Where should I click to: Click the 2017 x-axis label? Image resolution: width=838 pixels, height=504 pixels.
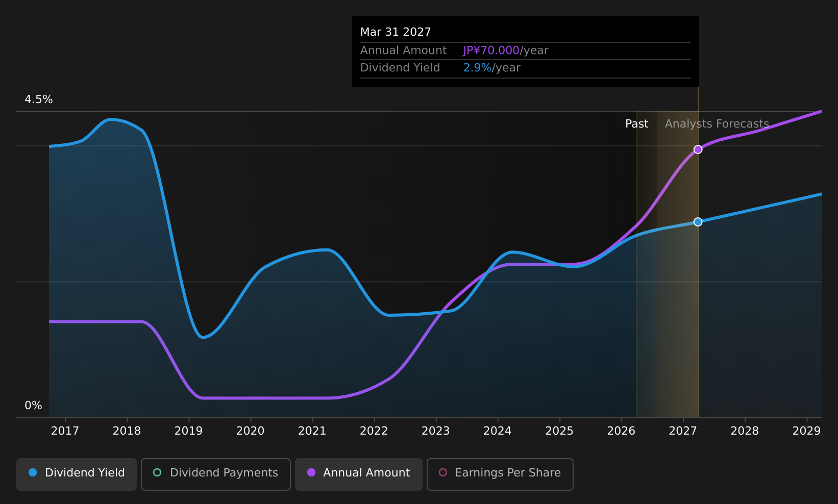[x=65, y=431]
